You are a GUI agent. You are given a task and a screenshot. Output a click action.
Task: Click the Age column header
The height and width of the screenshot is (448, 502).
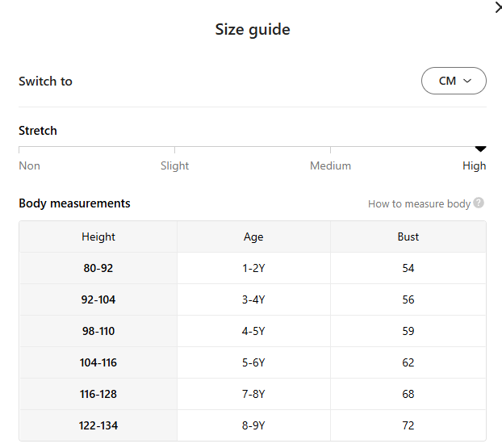pyautogui.click(x=253, y=237)
